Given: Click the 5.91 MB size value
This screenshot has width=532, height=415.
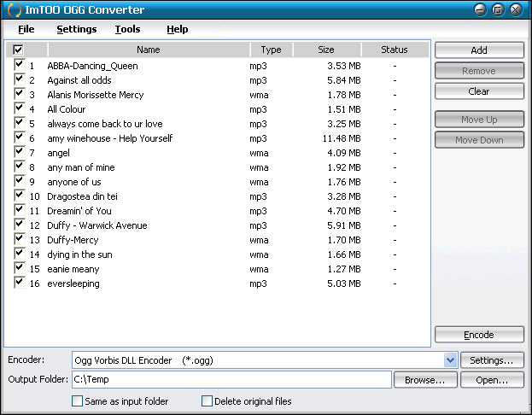Looking at the screenshot, I should 344,225.
